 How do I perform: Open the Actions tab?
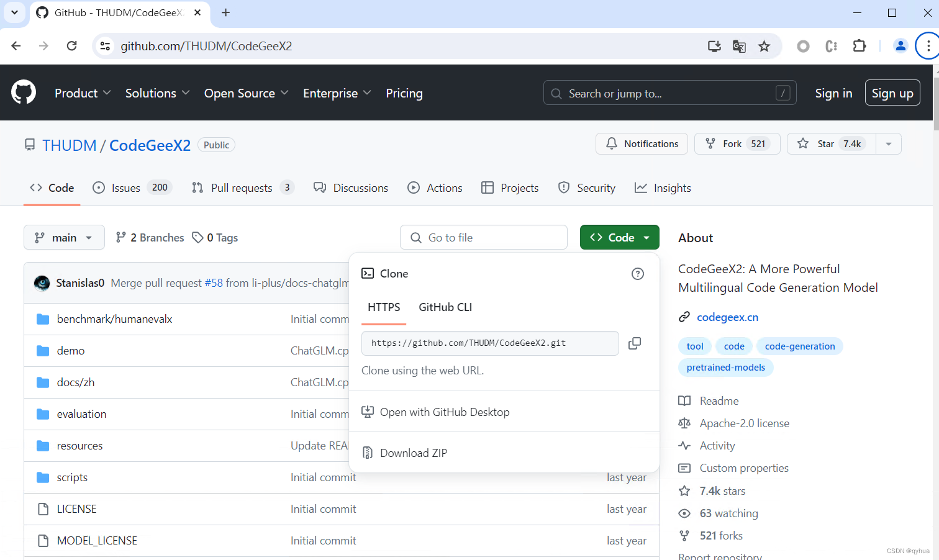(x=435, y=188)
